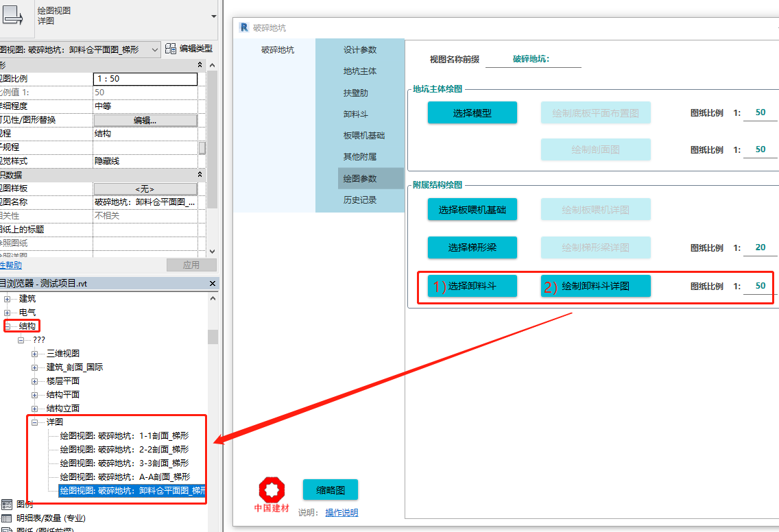Click the Revit R icon in dialog title
Viewport: 779px width, 532px height.
click(x=244, y=27)
